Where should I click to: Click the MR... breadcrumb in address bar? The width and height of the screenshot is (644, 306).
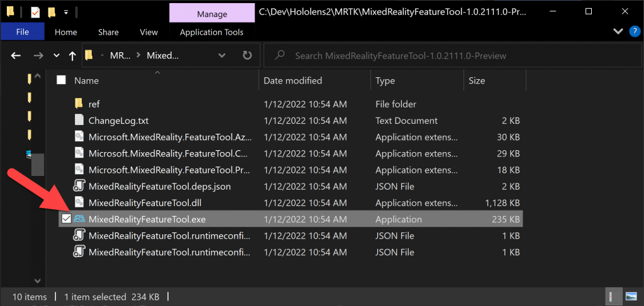tap(120, 55)
